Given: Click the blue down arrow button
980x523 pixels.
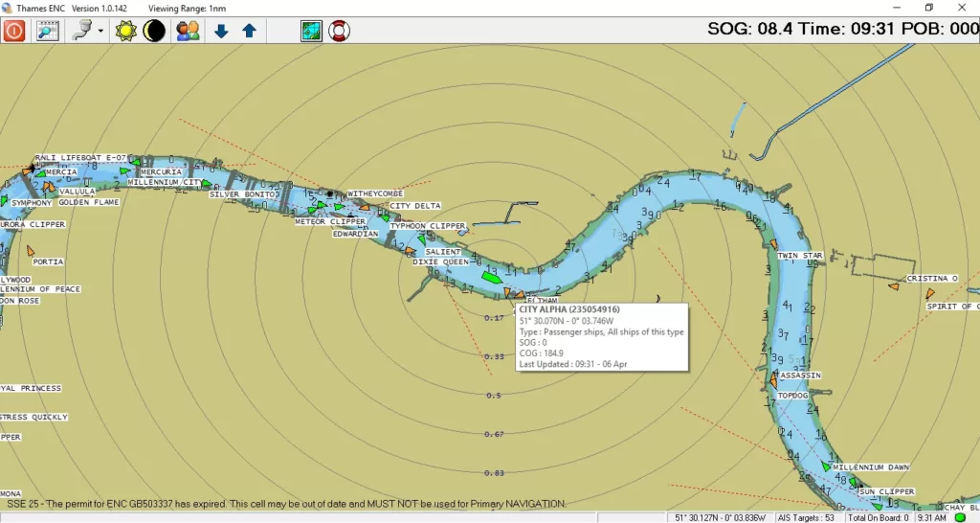Looking at the screenshot, I should (221, 31).
